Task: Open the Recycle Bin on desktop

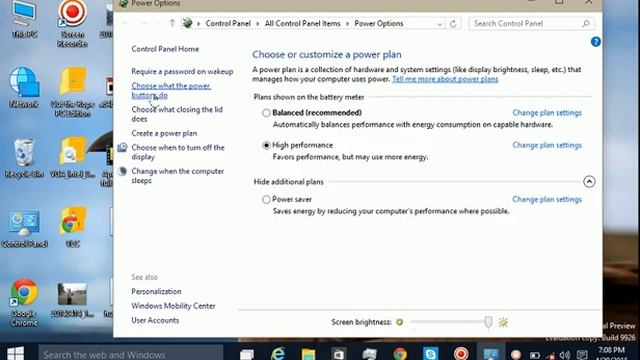Action: [x=24, y=157]
